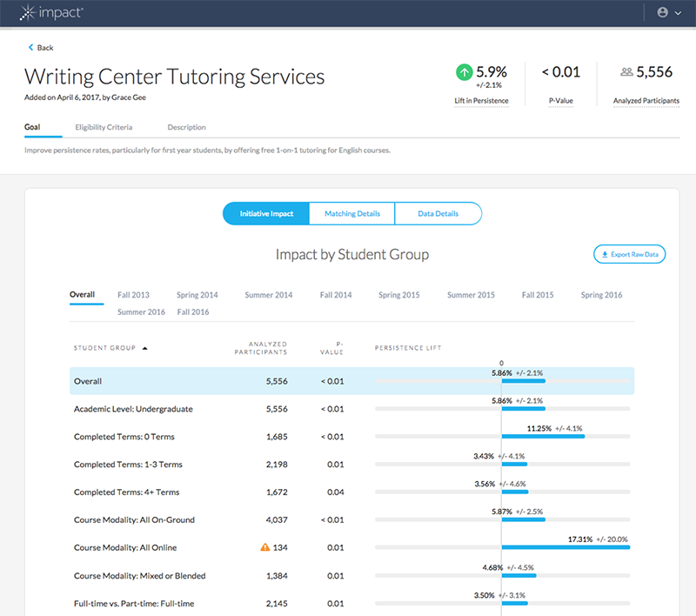Image resolution: width=696 pixels, height=616 pixels.
Task: Click the Persistence Lift column header
Action: (x=408, y=348)
